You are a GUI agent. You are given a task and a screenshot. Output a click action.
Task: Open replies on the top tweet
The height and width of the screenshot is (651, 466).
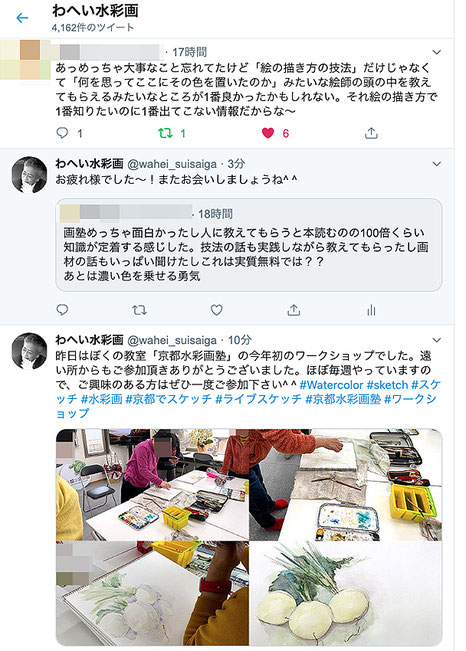pyautogui.click(x=62, y=133)
